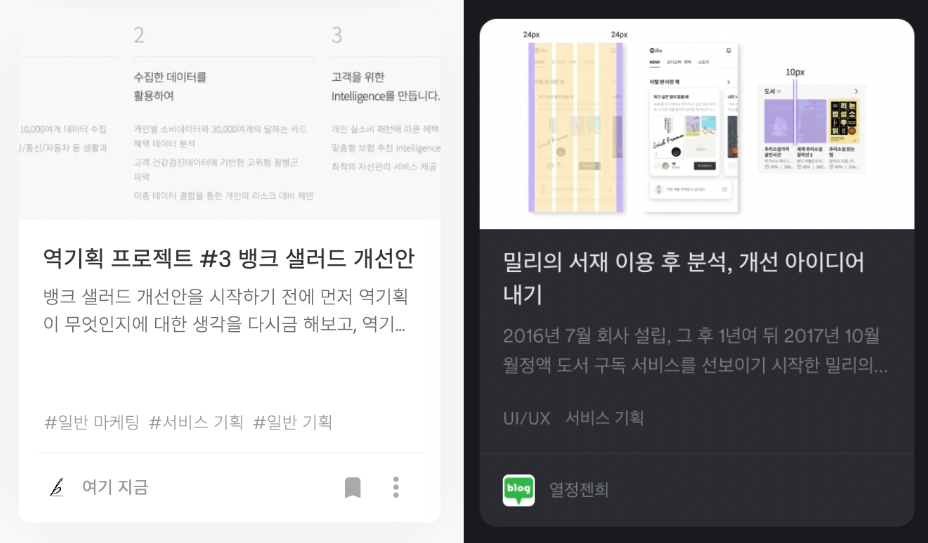Select the #서비스 기획 hashtag

click(196, 422)
